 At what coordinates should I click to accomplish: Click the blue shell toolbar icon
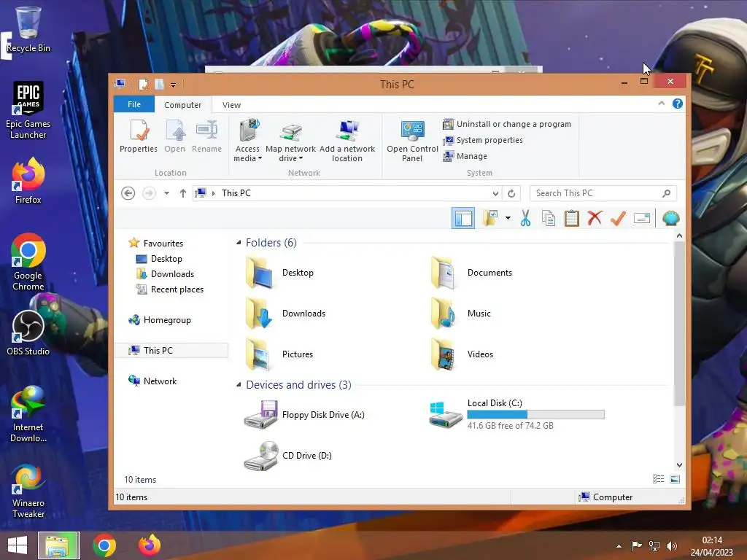671,218
